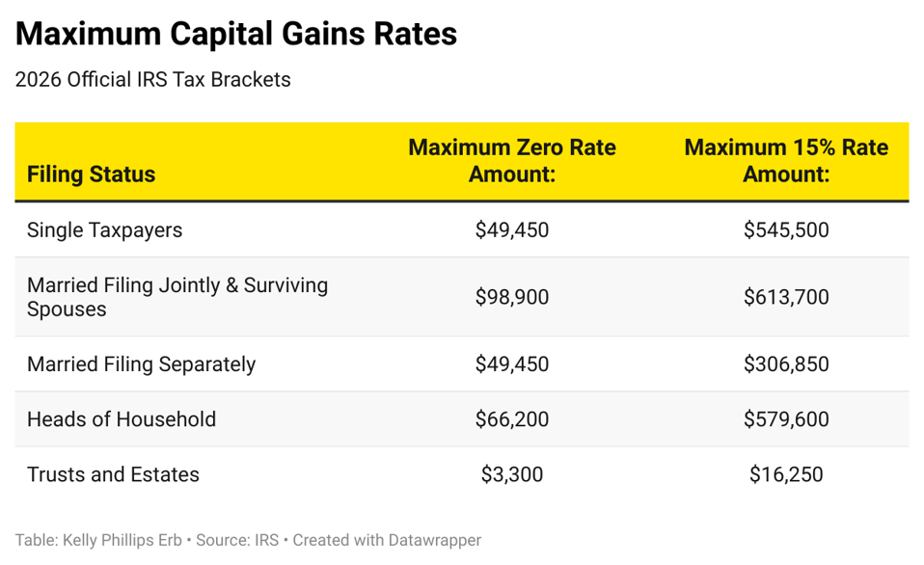Click the $16,250 cell value

point(785,474)
